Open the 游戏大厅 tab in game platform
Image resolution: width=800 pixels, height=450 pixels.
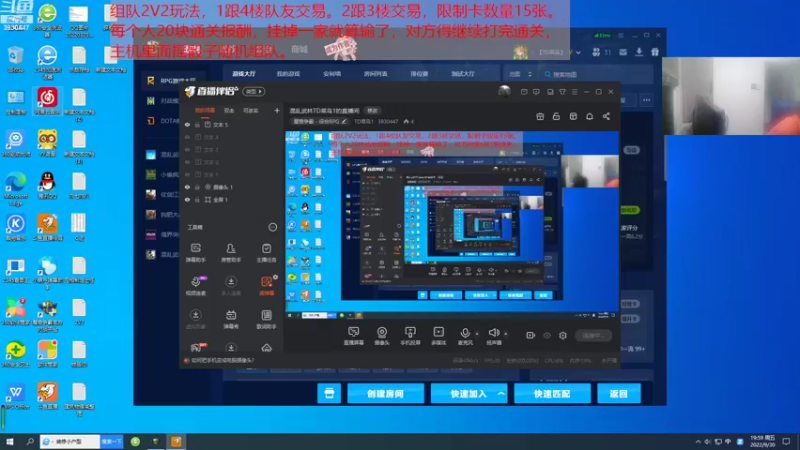(x=244, y=73)
